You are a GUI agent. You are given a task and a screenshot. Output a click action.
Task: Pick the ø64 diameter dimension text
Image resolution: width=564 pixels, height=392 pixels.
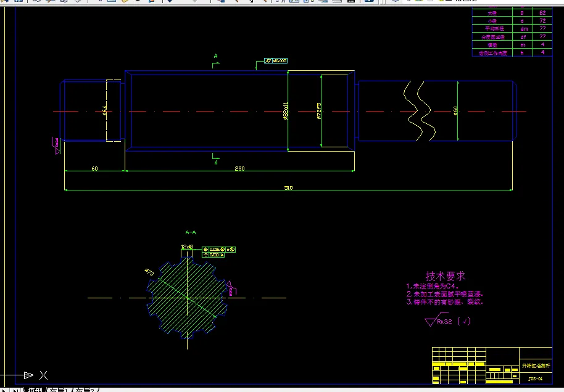[x=104, y=110]
